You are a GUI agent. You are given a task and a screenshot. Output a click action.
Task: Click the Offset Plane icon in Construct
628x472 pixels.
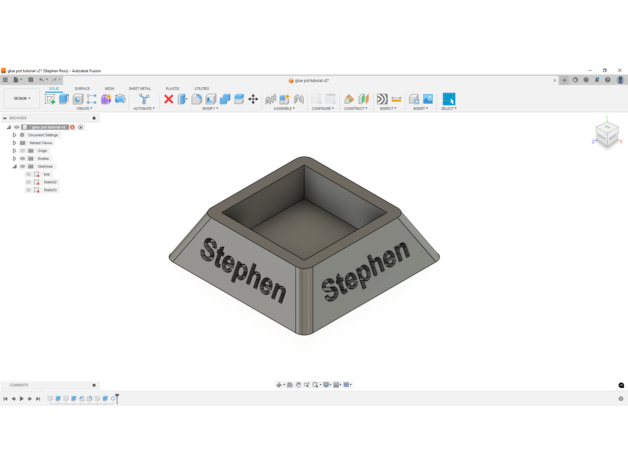click(349, 99)
